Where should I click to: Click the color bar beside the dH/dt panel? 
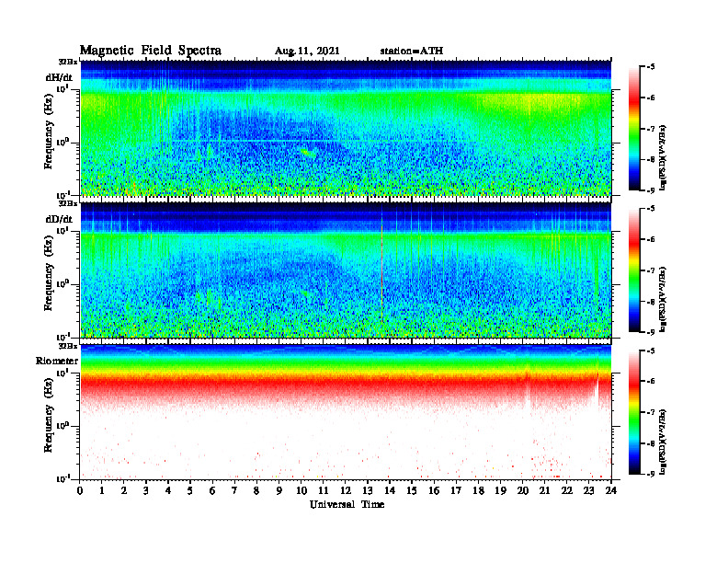tap(634, 129)
